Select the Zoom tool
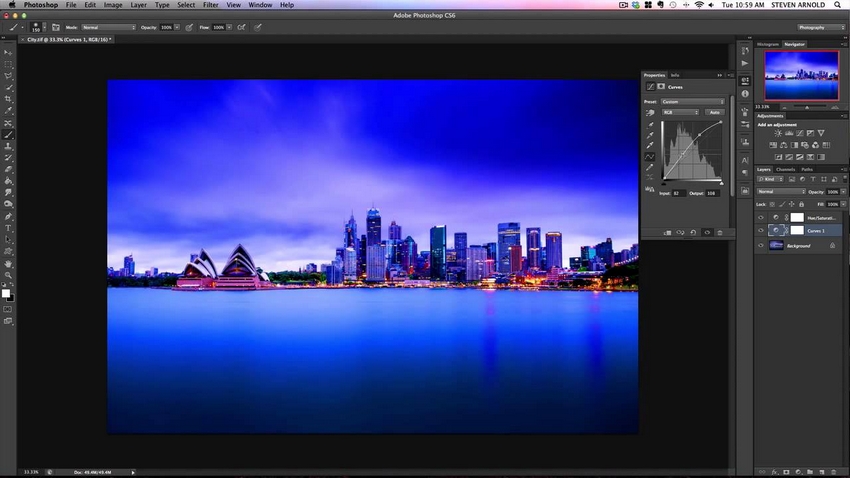Screen dimensions: 850x478 coord(8,275)
